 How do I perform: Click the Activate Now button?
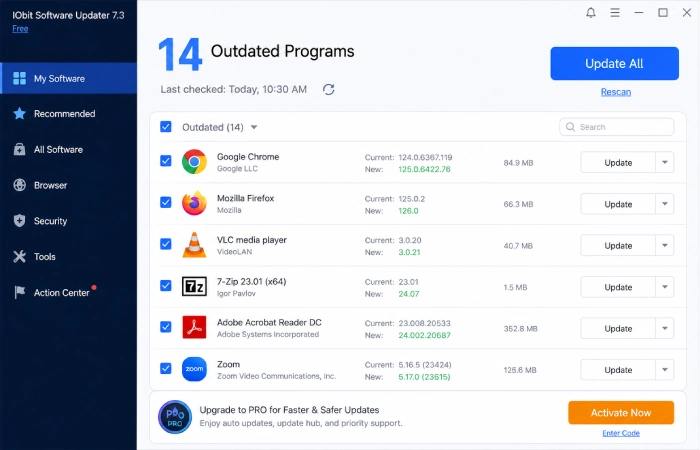pyautogui.click(x=621, y=412)
